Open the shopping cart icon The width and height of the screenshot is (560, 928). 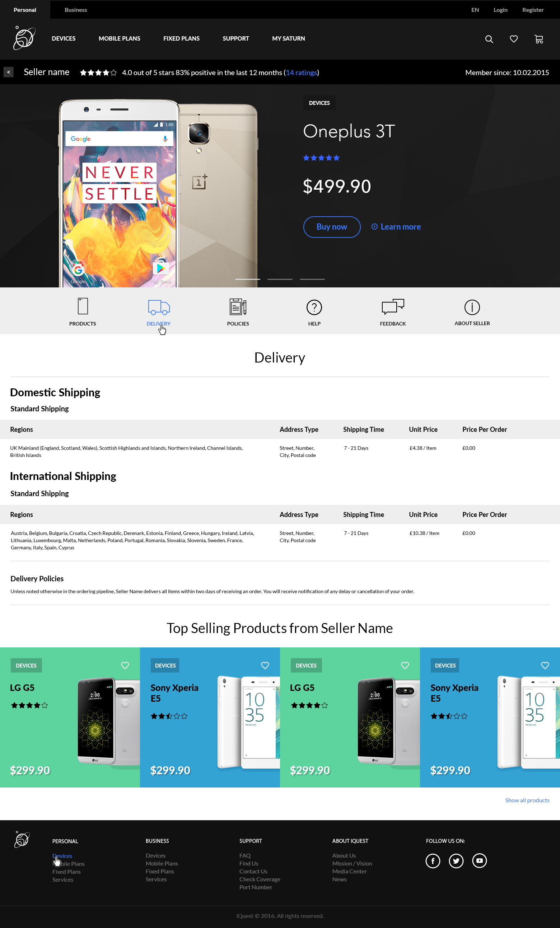point(538,39)
